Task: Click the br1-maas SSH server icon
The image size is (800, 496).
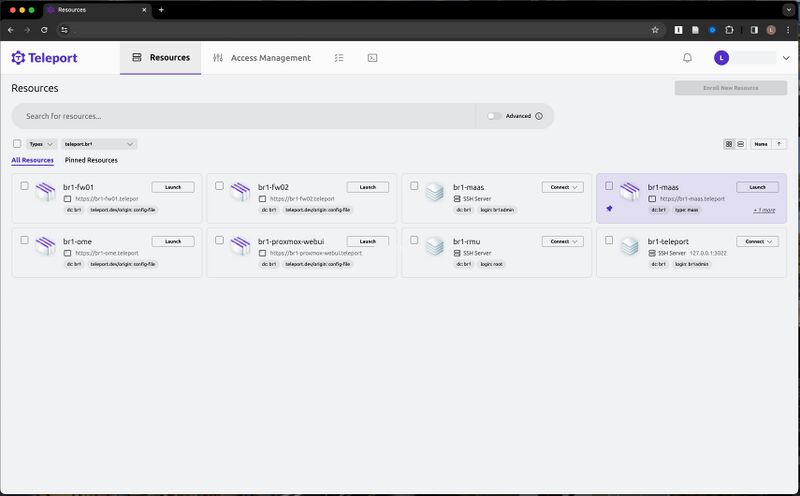Action: [x=435, y=192]
